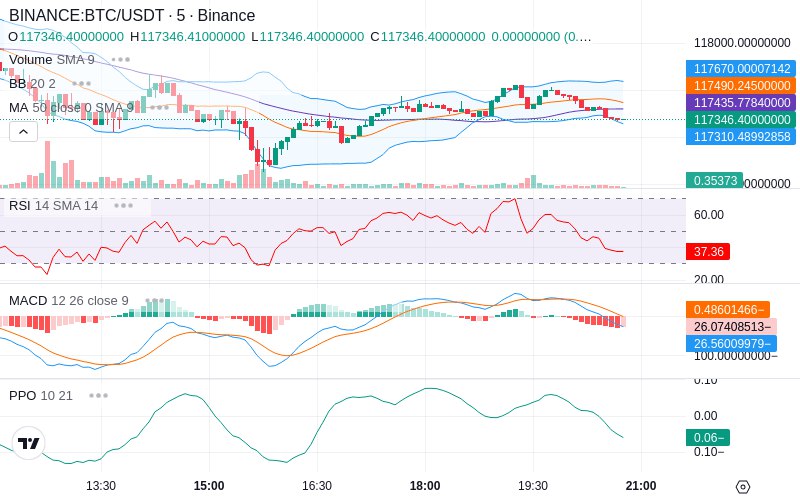This screenshot has width=800, height=500.
Task: Click the 117310.48992858 lower band label
Action: pyautogui.click(x=741, y=137)
